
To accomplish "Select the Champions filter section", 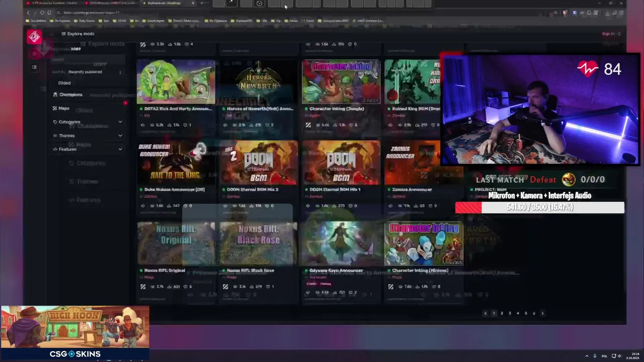I will (70, 95).
